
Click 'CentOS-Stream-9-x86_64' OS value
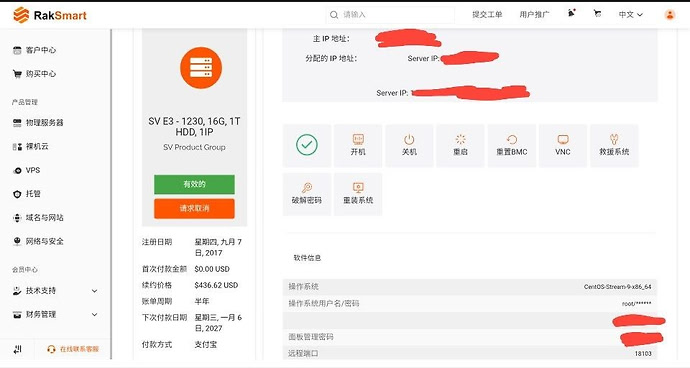point(617,287)
